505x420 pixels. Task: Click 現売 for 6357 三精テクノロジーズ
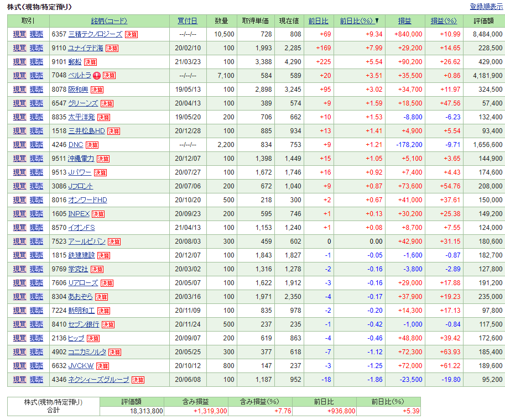point(36,34)
